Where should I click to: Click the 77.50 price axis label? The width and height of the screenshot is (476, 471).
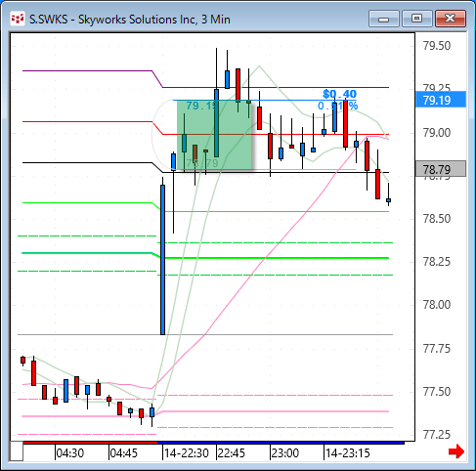pyautogui.click(x=437, y=392)
